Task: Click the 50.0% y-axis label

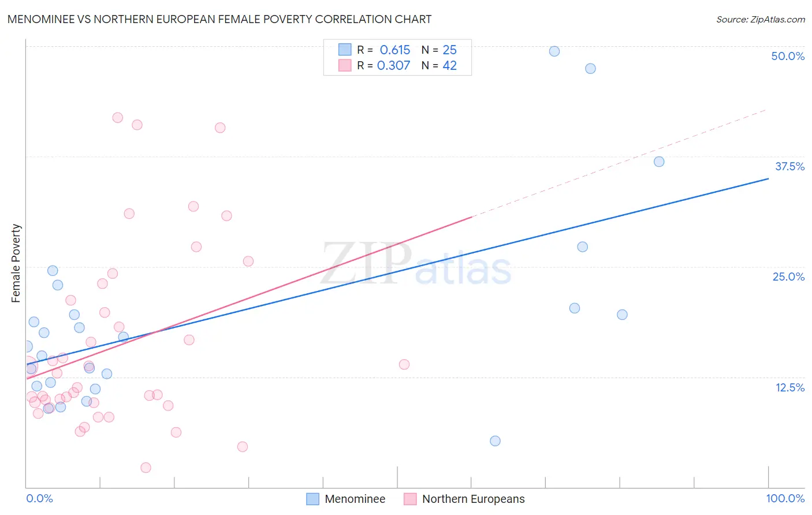Action: (788, 56)
